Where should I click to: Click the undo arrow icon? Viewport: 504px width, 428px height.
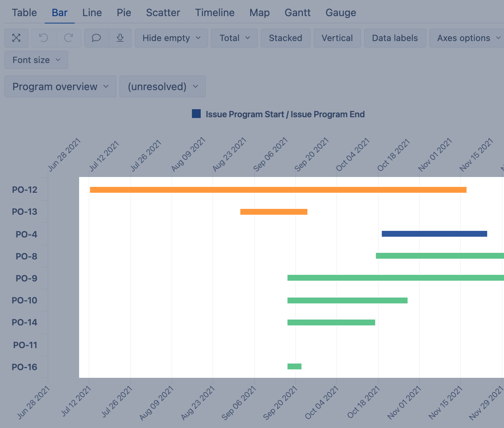pyautogui.click(x=44, y=38)
